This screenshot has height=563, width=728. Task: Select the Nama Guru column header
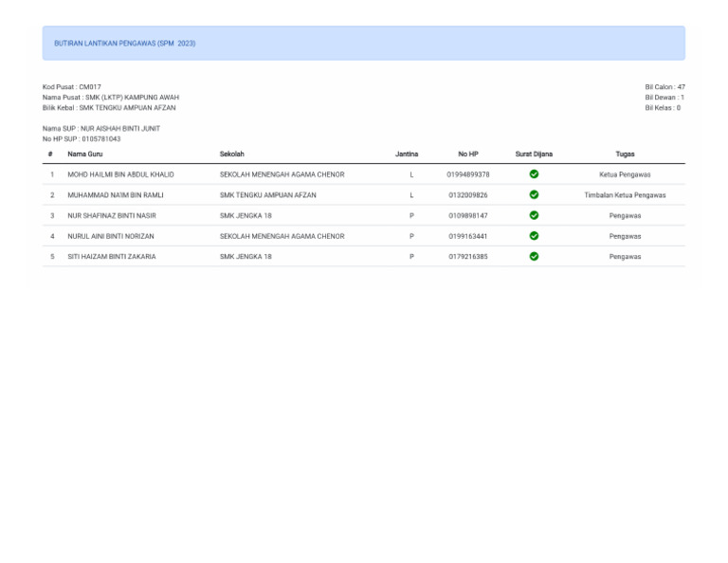(85, 154)
